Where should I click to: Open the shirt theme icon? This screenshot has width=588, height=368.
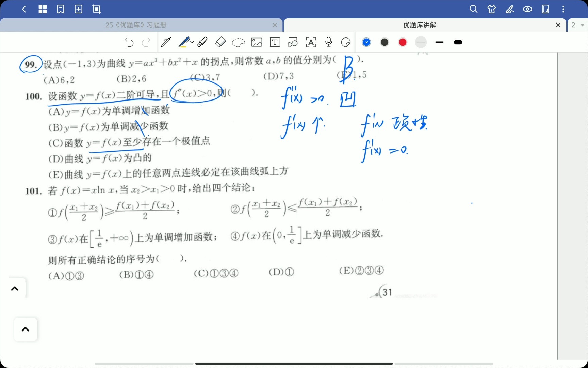[492, 9]
